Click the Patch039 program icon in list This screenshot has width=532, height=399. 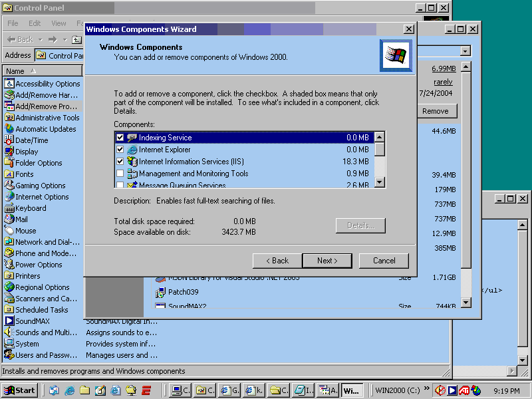(x=160, y=292)
